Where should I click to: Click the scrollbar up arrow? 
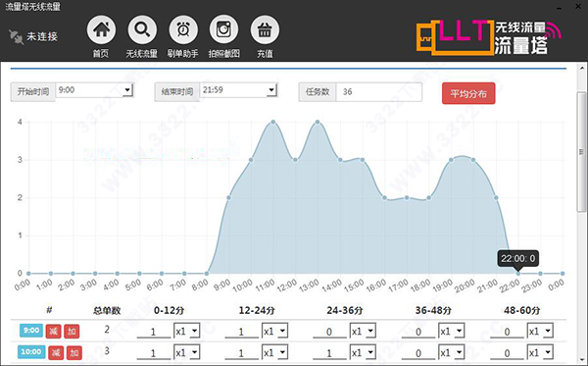(582, 68)
